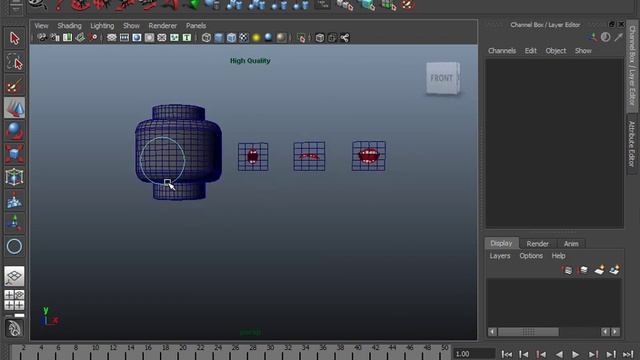Toggle viewport grid display
The image size is (640, 360).
click(x=111, y=38)
